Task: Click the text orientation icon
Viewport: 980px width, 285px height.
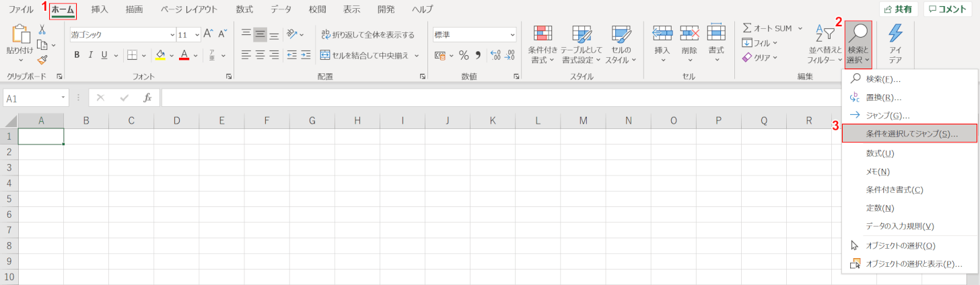Action: click(291, 34)
